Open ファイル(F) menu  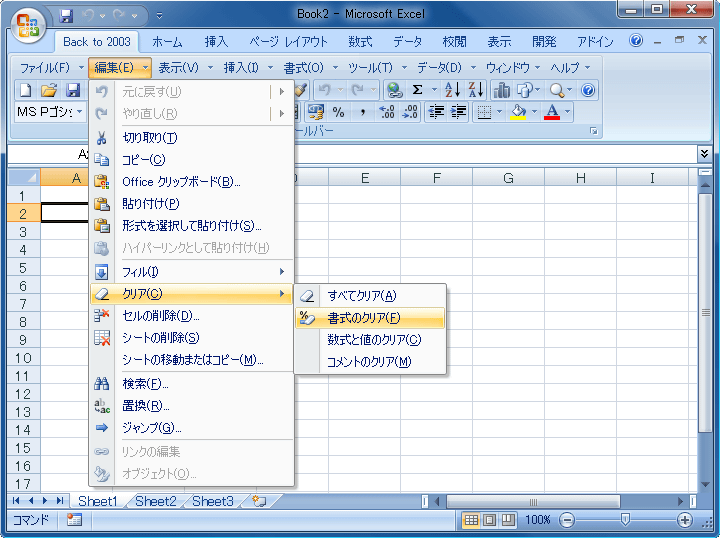[52, 68]
